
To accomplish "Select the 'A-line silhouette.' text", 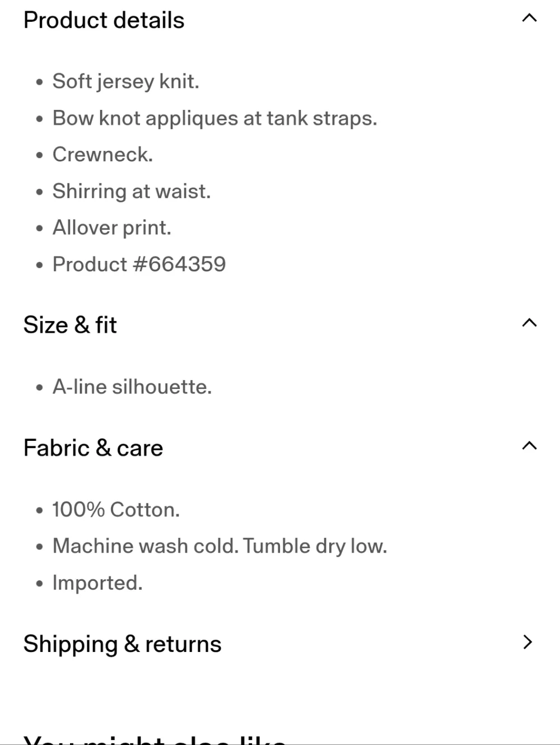I will coord(132,387).
